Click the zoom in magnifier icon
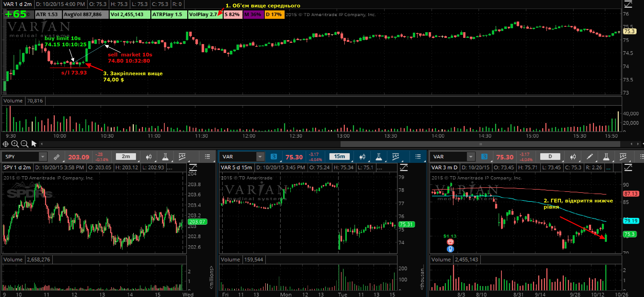This screenshot has width=644, height=297. (15, 144)
